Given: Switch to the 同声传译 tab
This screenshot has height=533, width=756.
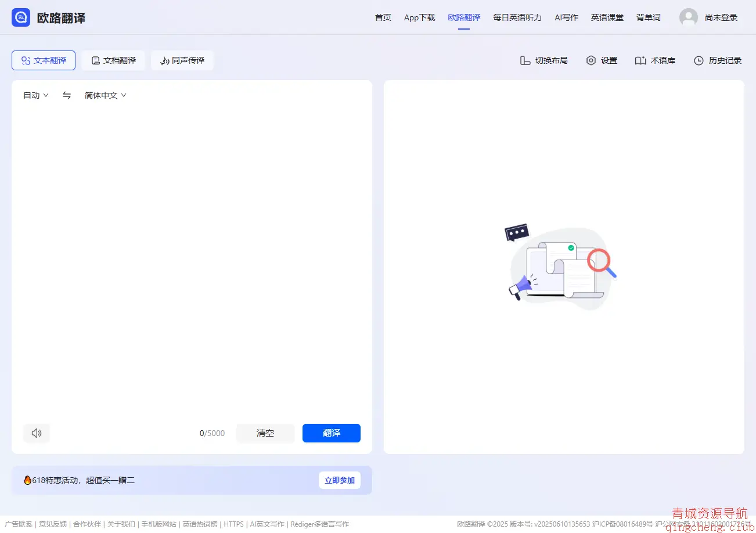Looking at the screenshot, I should pos(182,60).
